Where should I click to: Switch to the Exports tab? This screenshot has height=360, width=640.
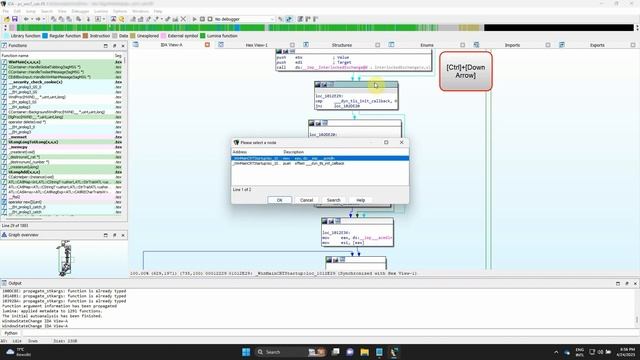(x=597, y=45)
